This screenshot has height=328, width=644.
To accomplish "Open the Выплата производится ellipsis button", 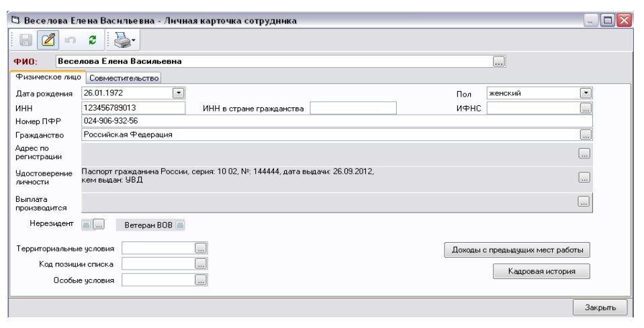I will coord(584,202).
